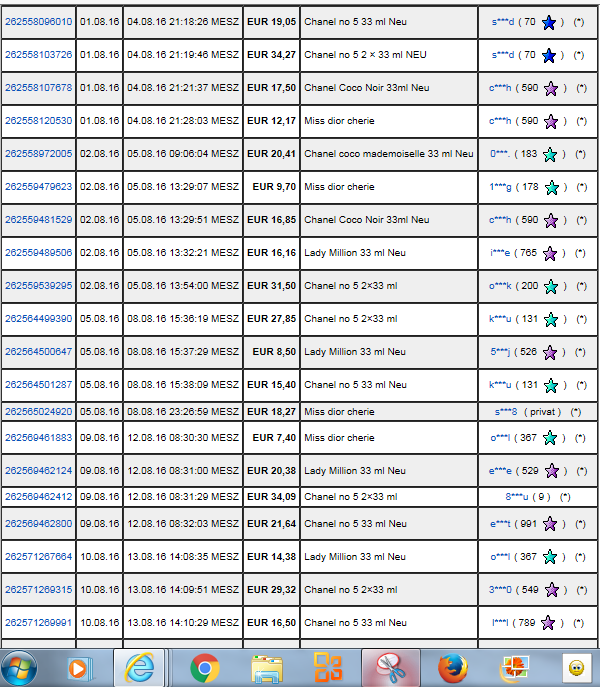The width and height of the screenshot is (600, 687).
Task: Click the title 'Chanel no 5 2 × 33 ml NEU'
Action: 365,55
